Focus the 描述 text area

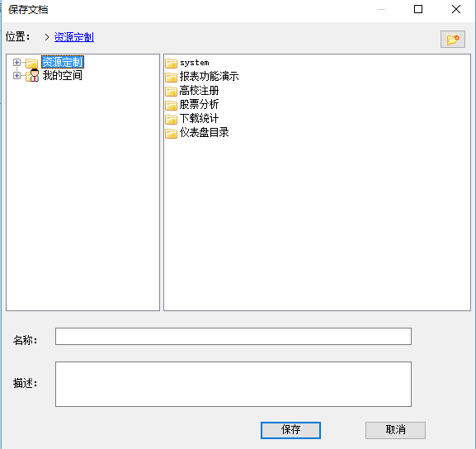pos(233,384)
